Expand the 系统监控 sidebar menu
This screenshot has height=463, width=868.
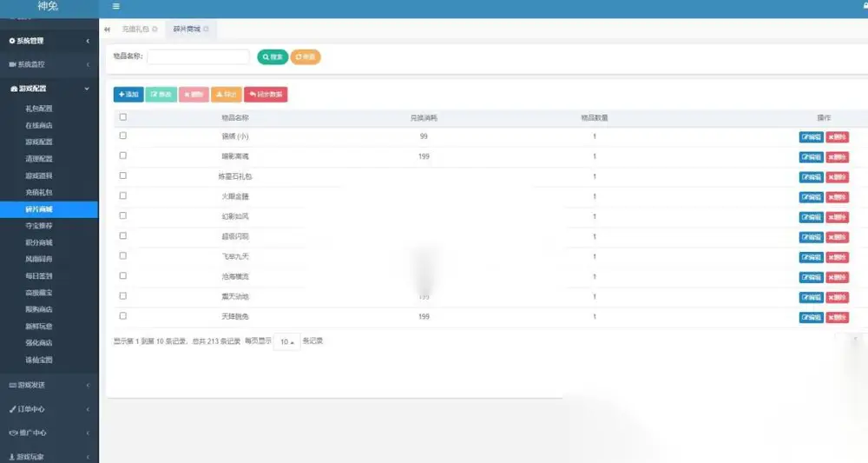(49, 64)
